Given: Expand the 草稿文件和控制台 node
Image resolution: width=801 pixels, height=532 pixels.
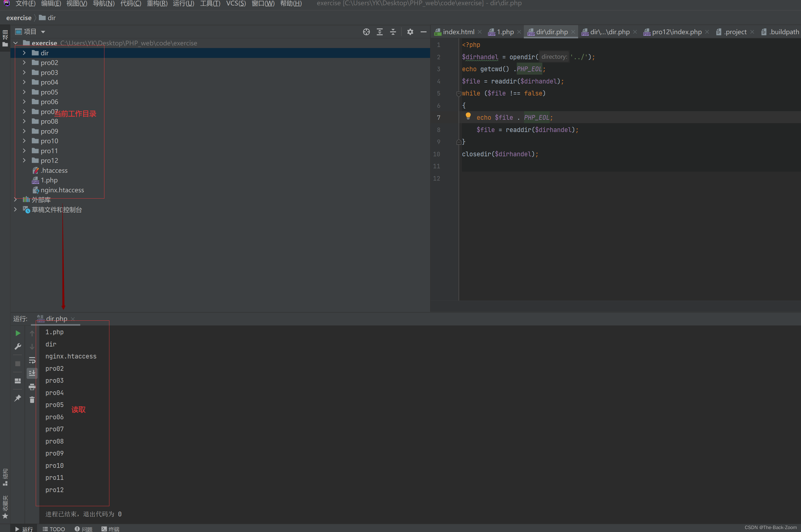Looking at the screenshot, I should tap(16, 210).
